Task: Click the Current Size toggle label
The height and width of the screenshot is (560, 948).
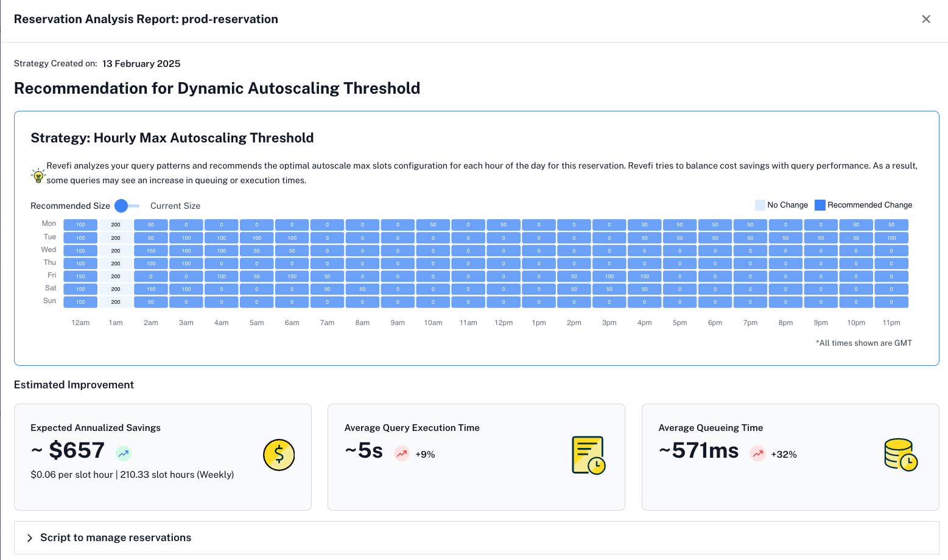Action: tap(175, 206)
